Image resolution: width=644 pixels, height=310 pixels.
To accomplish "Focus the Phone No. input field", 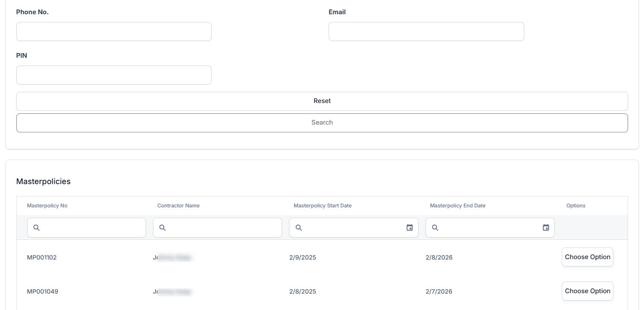I will click(114, 31).
